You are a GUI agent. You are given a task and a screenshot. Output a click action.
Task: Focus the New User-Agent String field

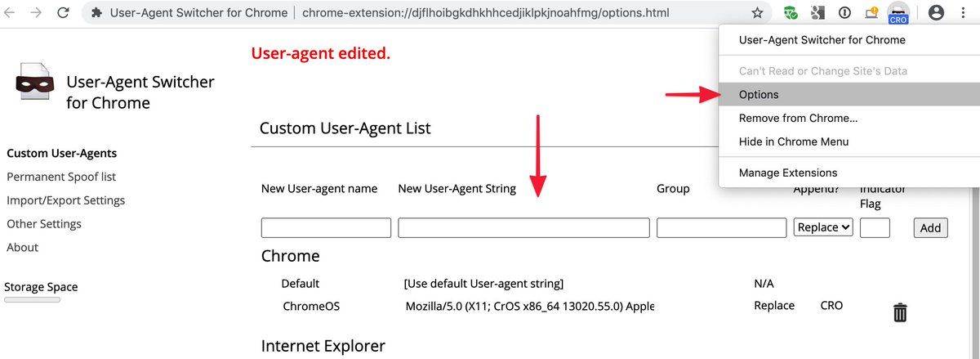[523, 228]
